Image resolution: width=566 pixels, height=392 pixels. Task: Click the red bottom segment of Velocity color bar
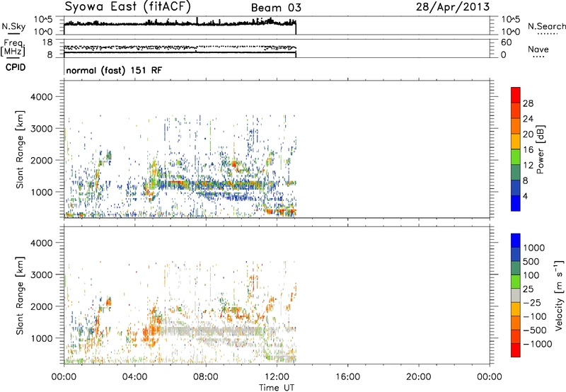coord(516,350)
